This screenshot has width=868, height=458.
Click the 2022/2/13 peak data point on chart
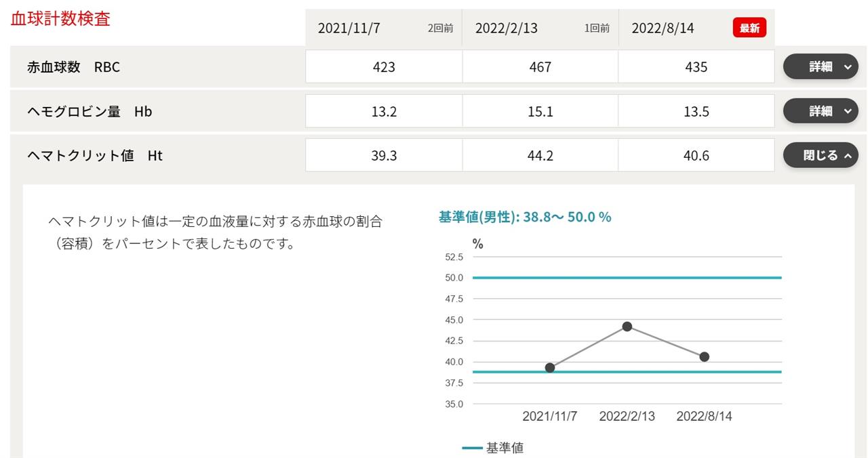(627, 327)
